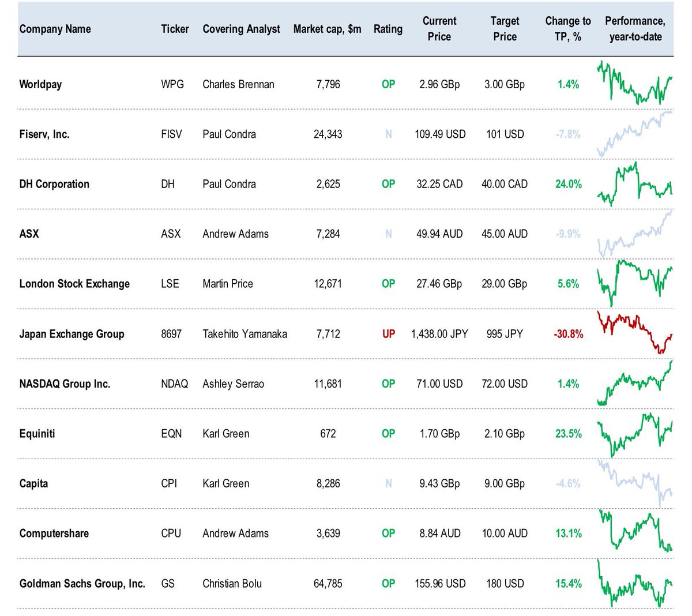Open the Fiserv performance sparkline
Screen dimensions: 692x616
pos(635,133)
